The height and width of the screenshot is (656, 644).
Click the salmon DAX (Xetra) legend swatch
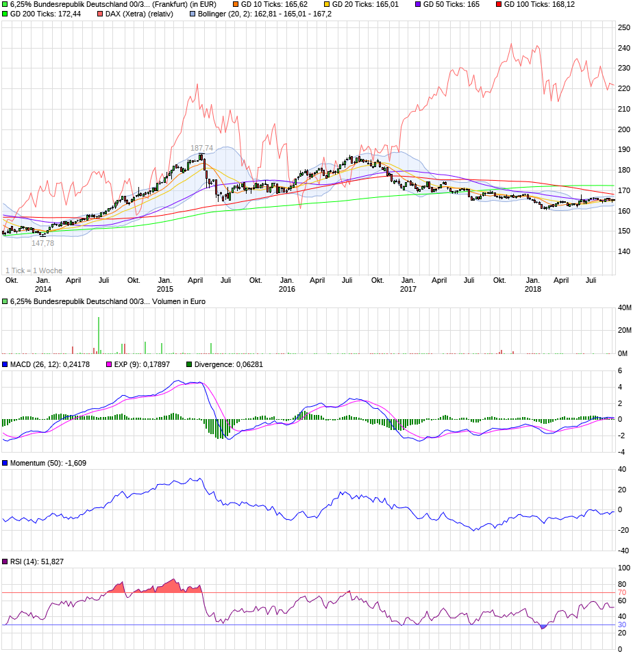(100, 14)
